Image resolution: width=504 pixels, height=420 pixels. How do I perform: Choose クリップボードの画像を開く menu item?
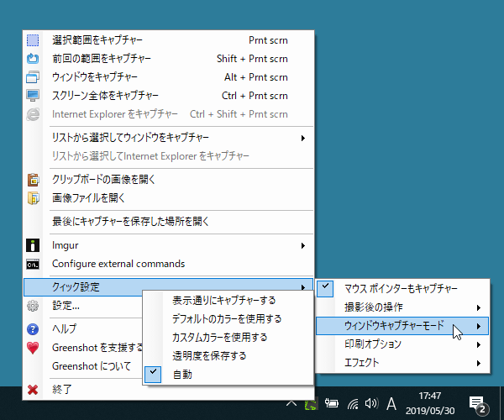click(169, 180)
